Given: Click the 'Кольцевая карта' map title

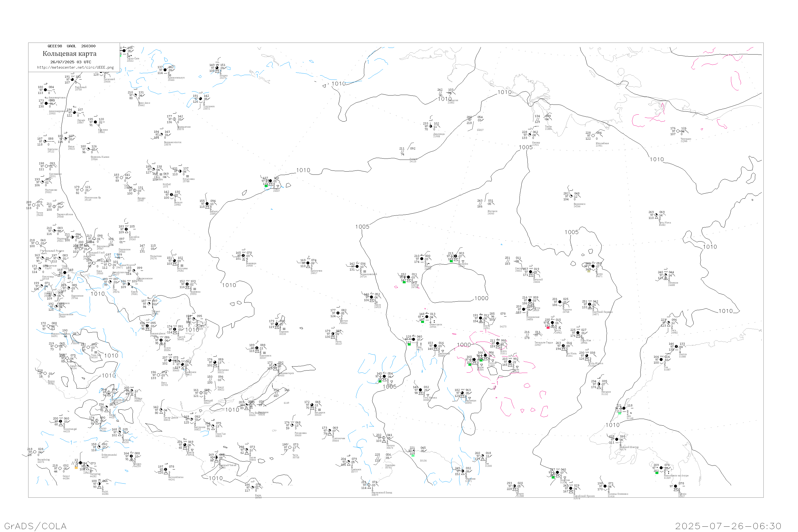Looking at the screenshot, I should (69, 54).
